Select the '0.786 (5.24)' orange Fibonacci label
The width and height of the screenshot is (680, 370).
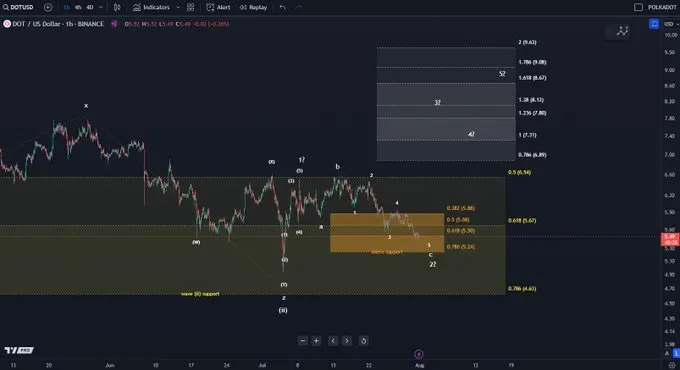click(461, 247)
